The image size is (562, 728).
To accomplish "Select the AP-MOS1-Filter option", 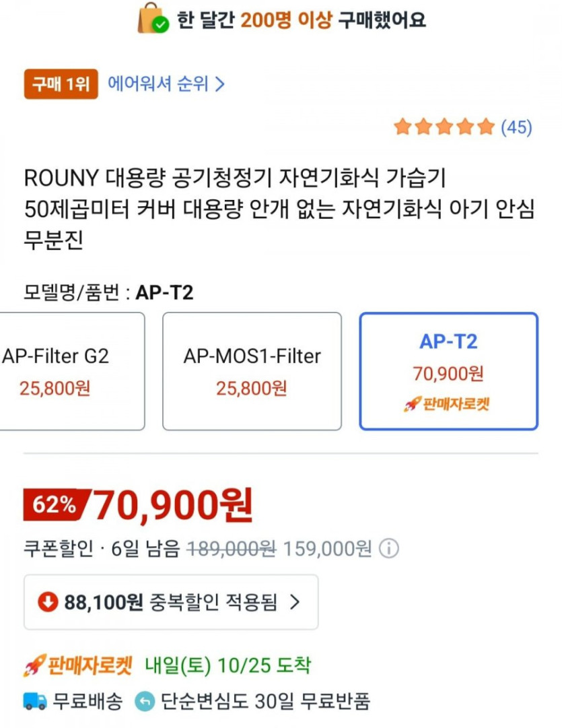I will pos(252,371).
